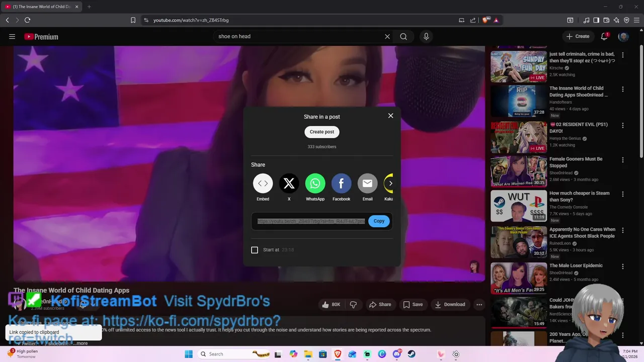This screenshot has width=644, height=362.
Task: Open options for RESIDENT EVIL DAYO video
Action: [623, 125]
